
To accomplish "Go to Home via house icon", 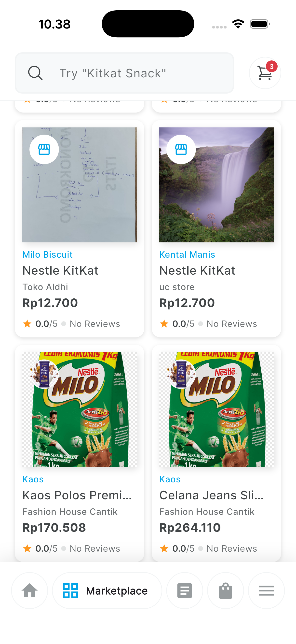I will click(29, 590).
